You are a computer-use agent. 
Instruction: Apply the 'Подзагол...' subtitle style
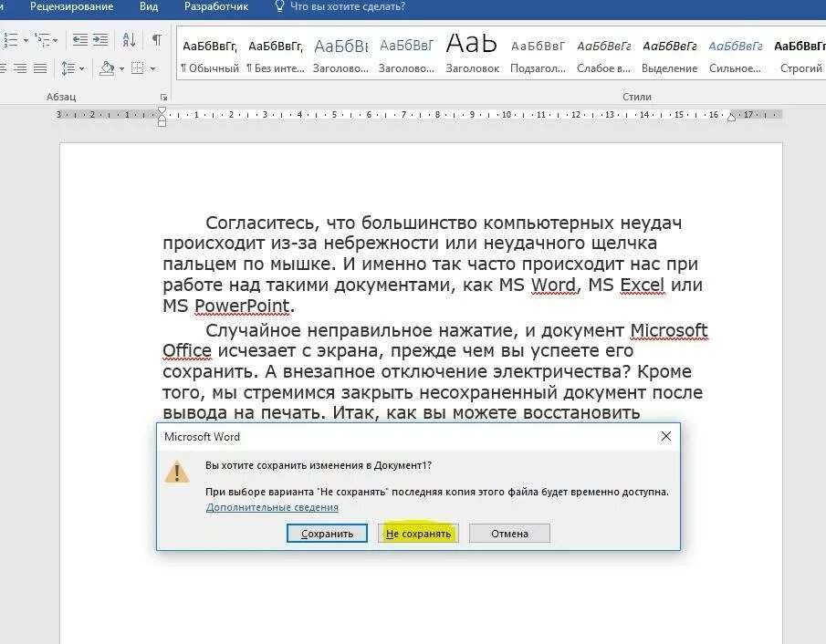click(538, 56)
